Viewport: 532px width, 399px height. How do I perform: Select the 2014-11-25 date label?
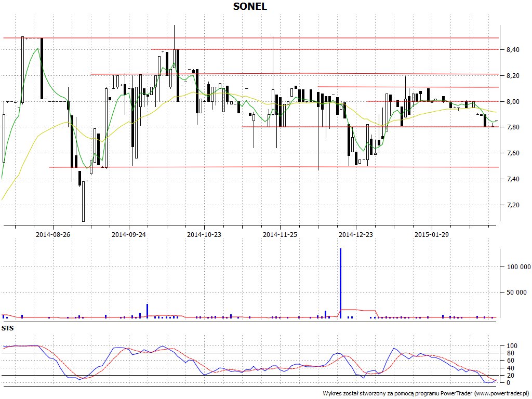280,234
